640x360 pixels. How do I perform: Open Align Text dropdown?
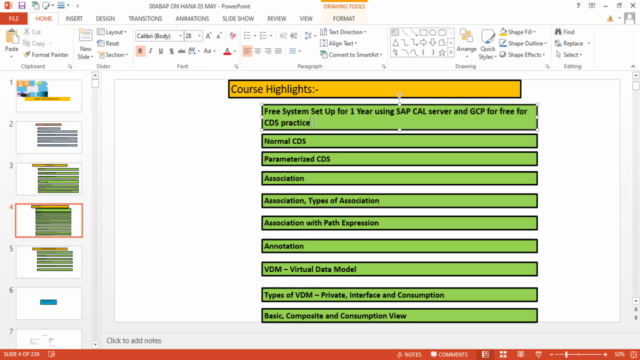tap(339, 43)
